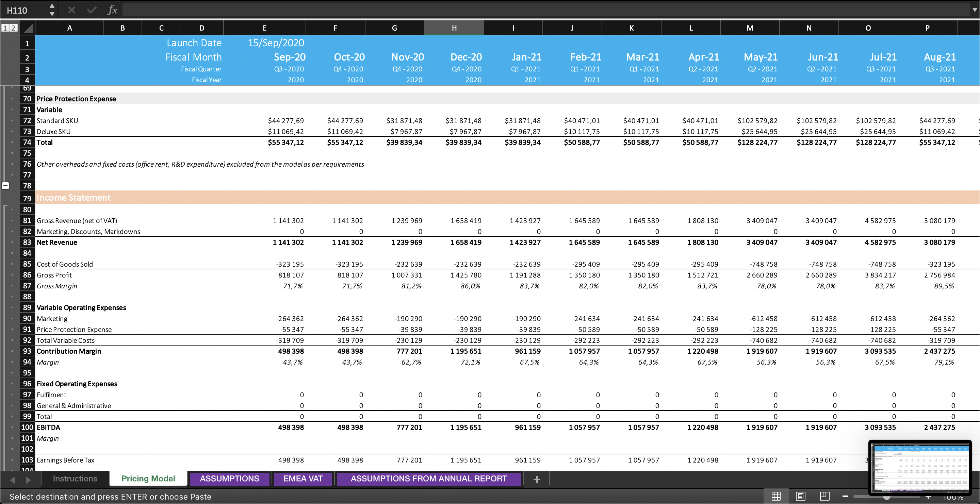The height and width of the screenshot is (504, 980).
Task: Select row 100 header
Action: tap(27, 427)
